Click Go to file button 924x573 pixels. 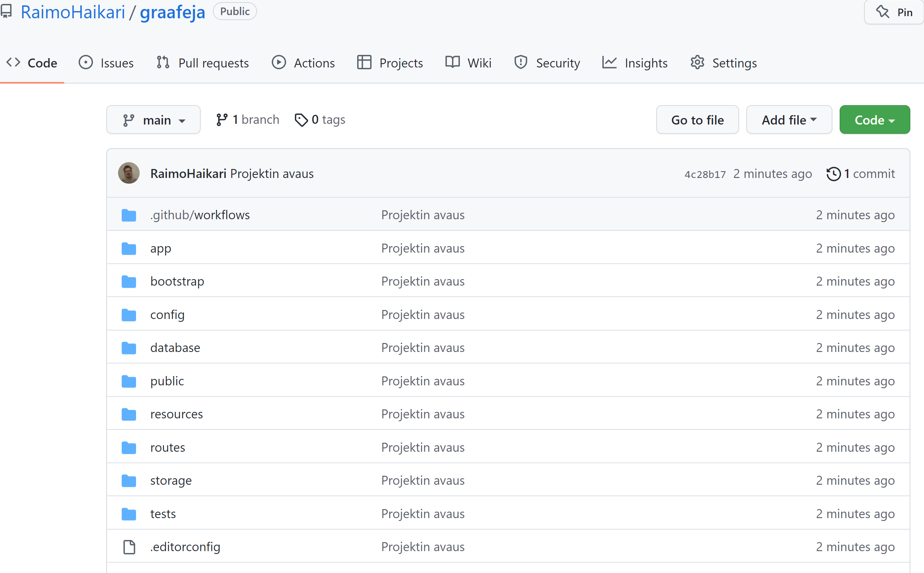(x=697, y=120)
